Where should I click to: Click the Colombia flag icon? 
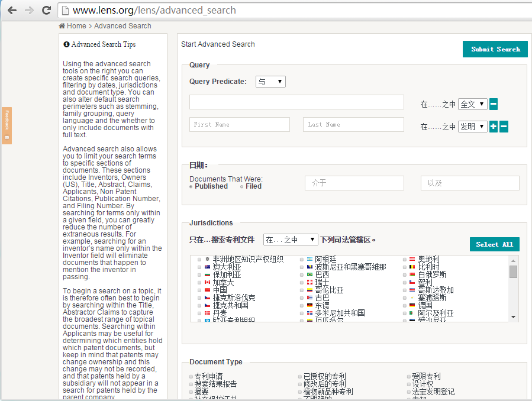[309, 290]
